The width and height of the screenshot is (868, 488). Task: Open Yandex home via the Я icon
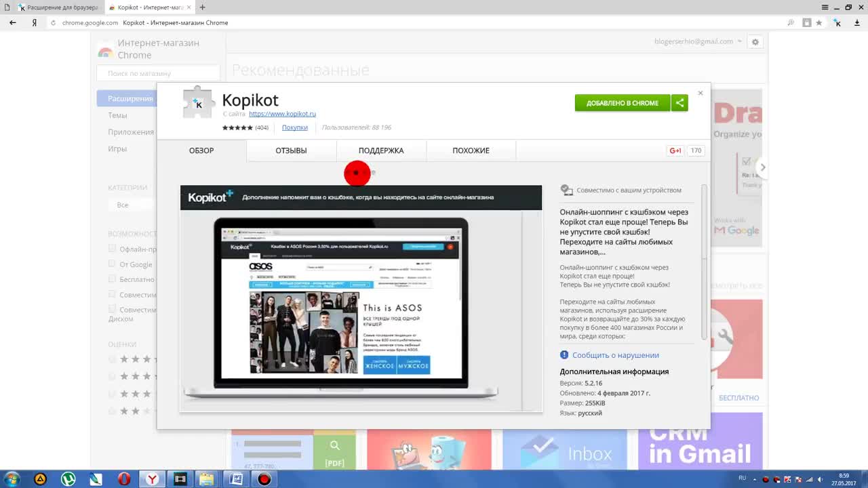click(34, 22)
